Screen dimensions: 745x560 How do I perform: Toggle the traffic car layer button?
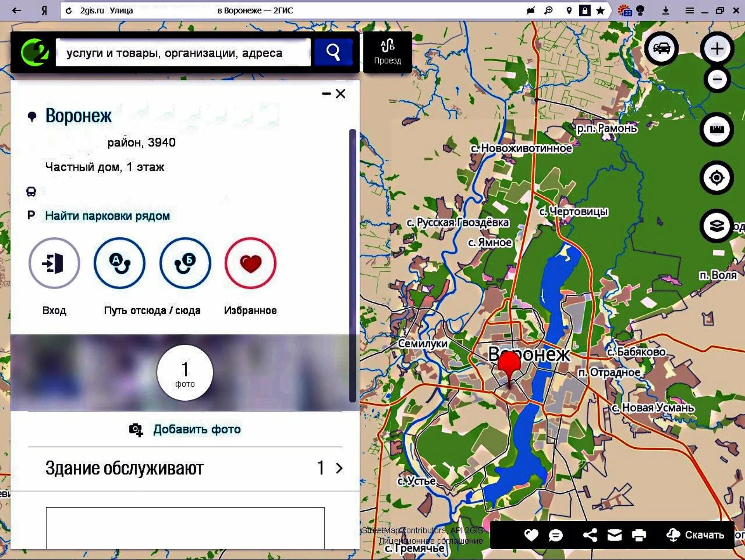tap(661, 48)
